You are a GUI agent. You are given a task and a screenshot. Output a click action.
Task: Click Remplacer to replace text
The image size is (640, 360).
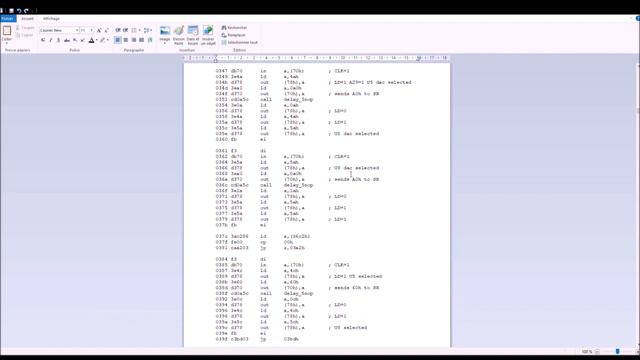(x=233, y=35)
